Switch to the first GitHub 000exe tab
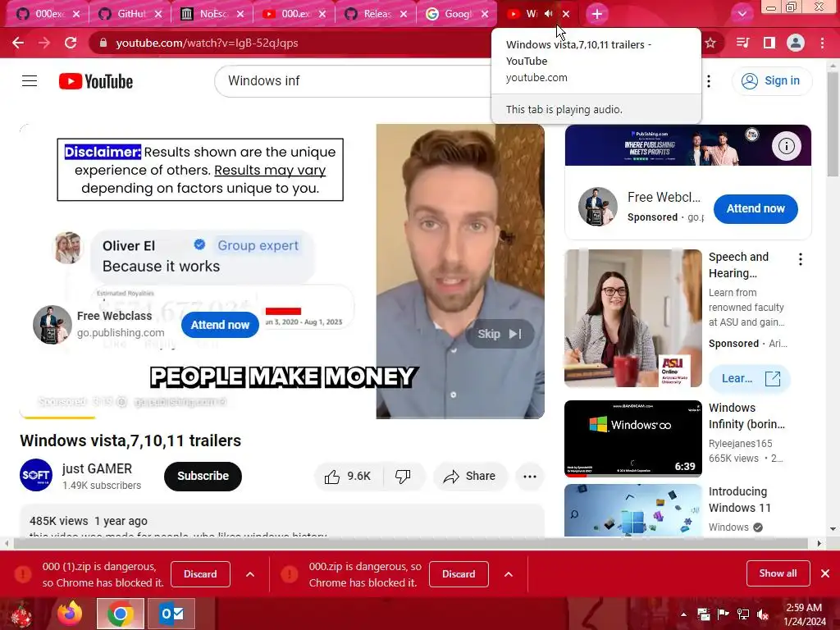The width and height of the screenshot is (840, 630). [x=48, y=14]
